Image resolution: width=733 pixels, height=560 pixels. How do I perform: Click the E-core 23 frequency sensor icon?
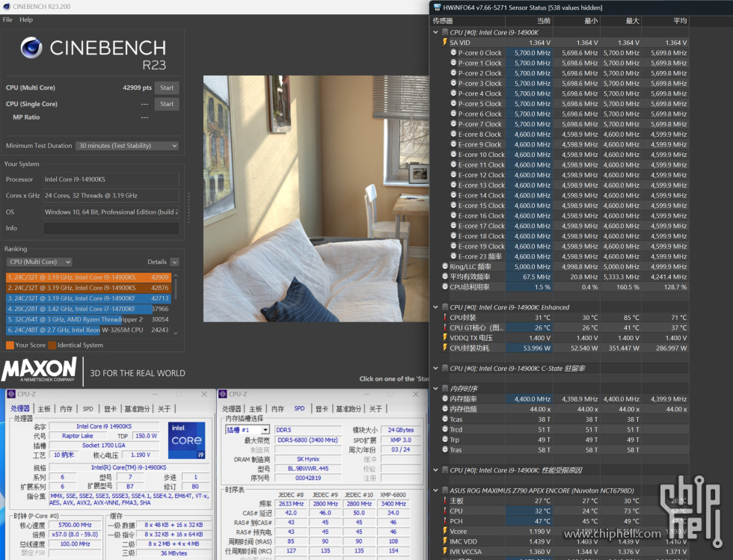tap(453, 256)
